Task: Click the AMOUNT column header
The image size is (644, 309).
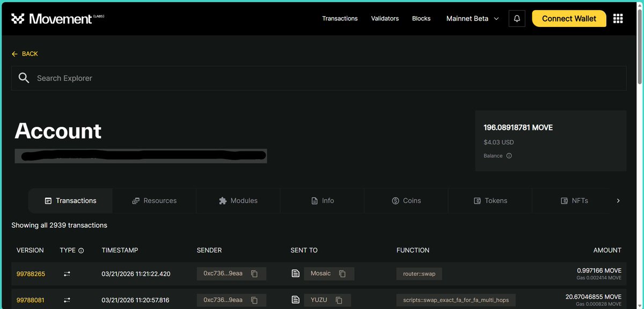Action: click(x=607, y=250)
